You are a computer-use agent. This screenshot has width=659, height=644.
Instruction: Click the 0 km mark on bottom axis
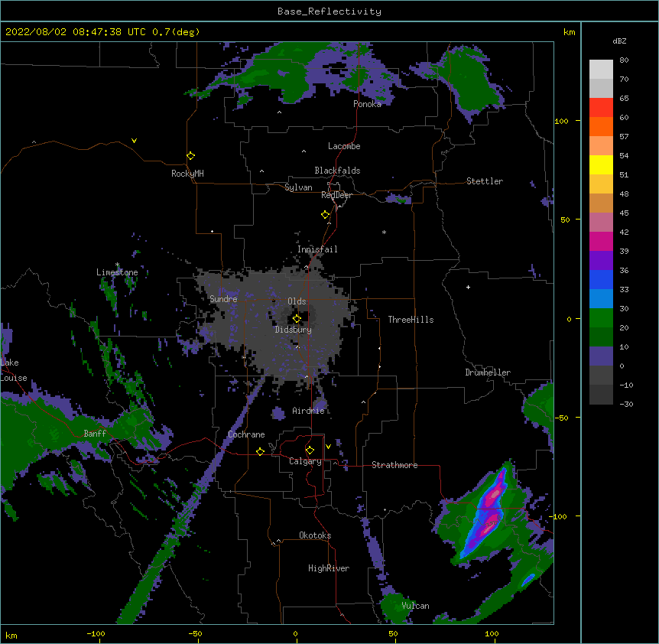(295, 633)
